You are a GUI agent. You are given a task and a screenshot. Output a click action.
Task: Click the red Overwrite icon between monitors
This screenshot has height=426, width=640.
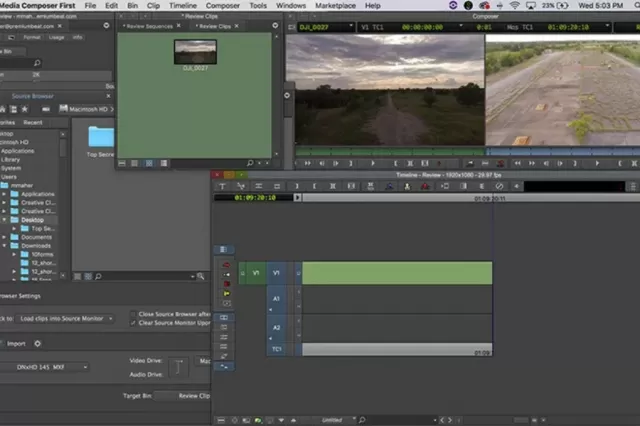click(500, 163)
